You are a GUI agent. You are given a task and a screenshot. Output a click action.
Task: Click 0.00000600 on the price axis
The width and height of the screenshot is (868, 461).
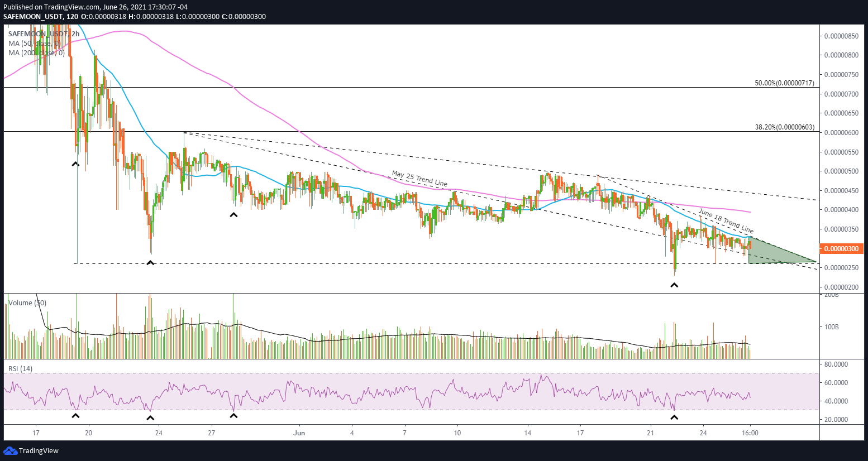tap(841, 133)
